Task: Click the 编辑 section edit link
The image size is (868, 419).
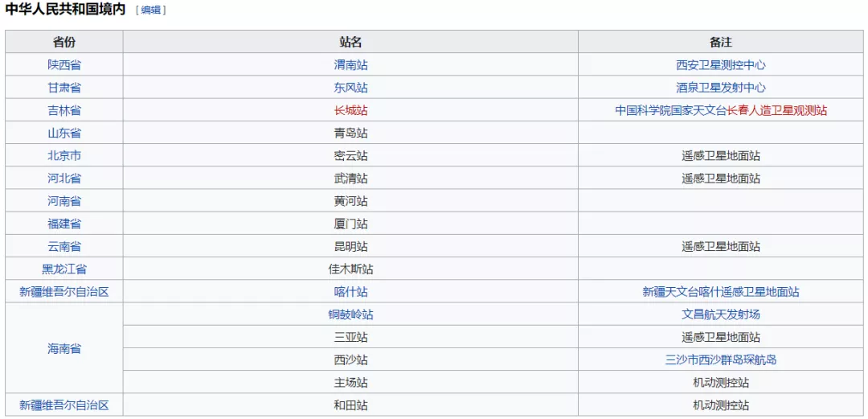Action: [150, 10]
